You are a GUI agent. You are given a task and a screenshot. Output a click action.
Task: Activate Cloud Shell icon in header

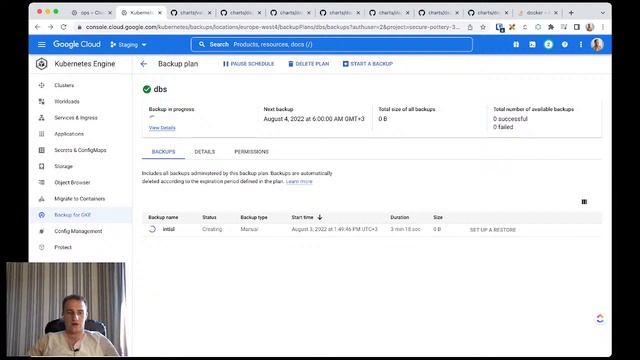[x=532, y=44]
